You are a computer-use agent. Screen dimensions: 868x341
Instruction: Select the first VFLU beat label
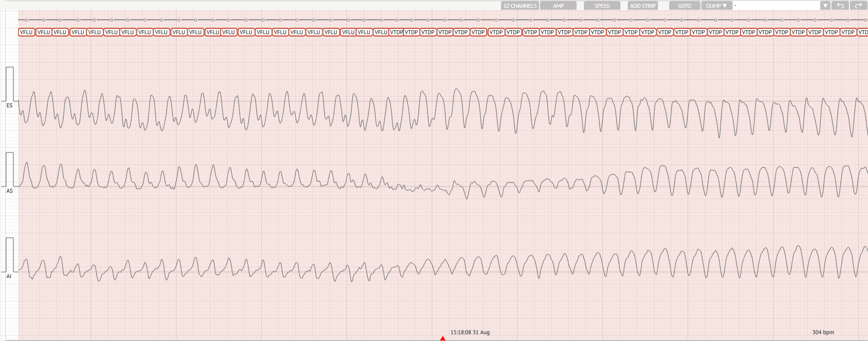(x=26, y=32)
